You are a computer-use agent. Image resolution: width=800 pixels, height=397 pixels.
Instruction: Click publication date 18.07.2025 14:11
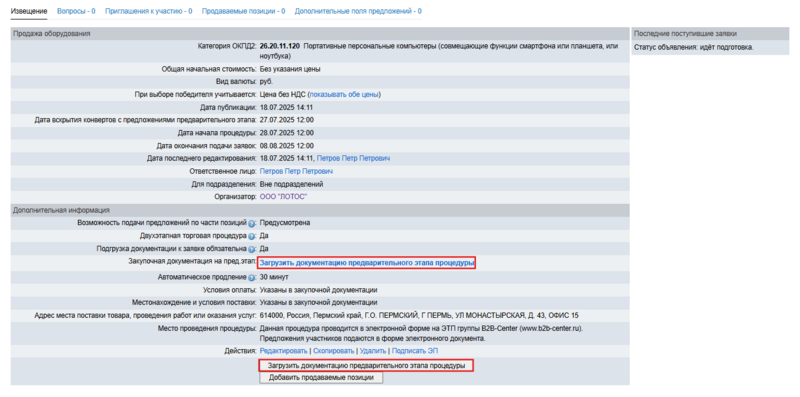pyautogui.click(x=286, y=107)
